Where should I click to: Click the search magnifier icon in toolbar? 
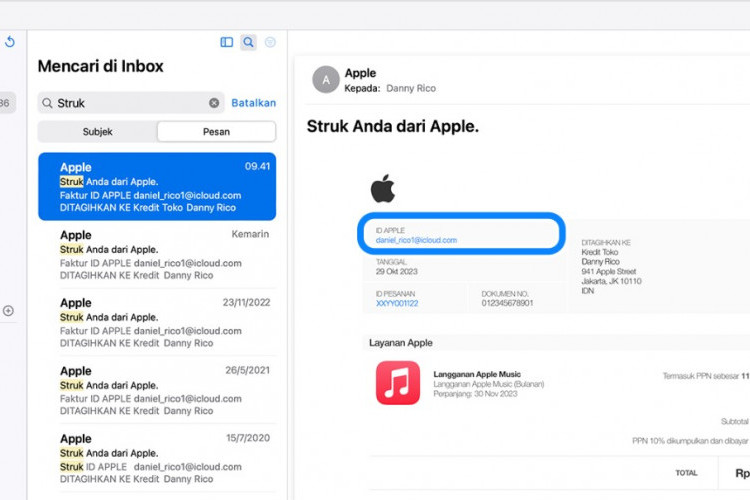[x=248, y=42]
